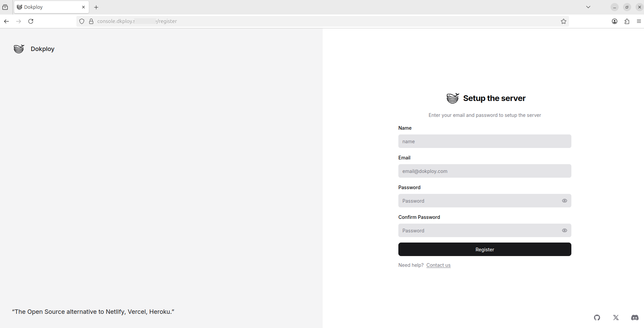Show password in Confirm Password field

click(x=564, y=230)
